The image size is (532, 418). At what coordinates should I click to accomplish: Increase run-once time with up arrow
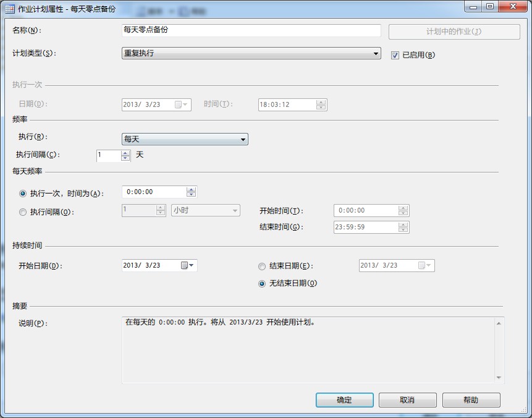pos(191,189)
